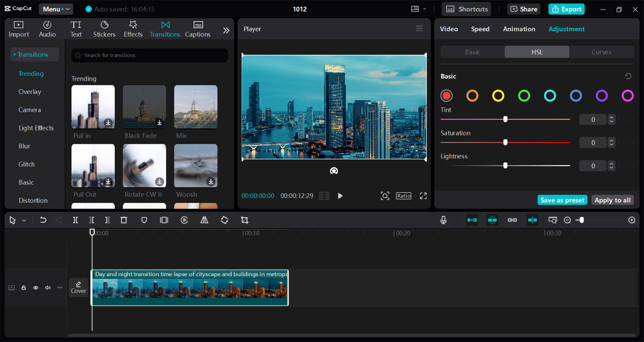Select the Distortion transitions category
Screen dimensions: 644x342
coord(33,200)
